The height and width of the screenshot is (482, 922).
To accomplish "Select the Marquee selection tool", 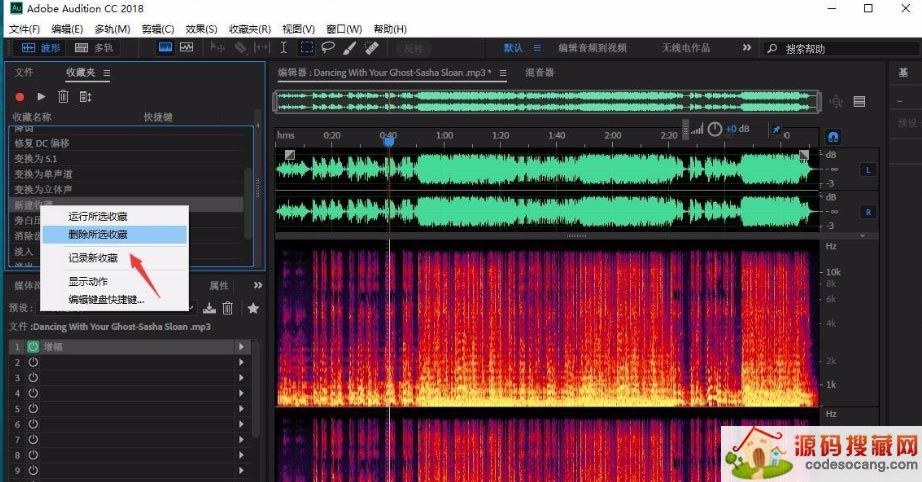I will click(x=305, y=48).
